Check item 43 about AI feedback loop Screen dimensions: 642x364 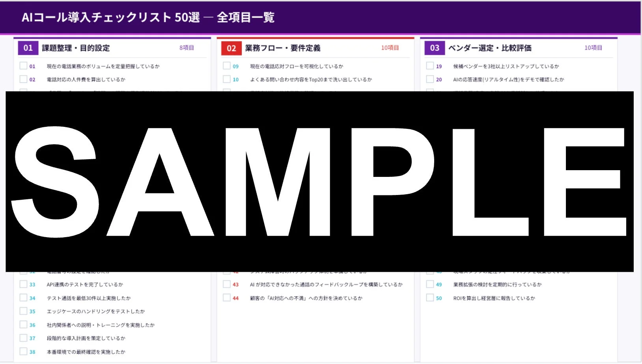227,284
